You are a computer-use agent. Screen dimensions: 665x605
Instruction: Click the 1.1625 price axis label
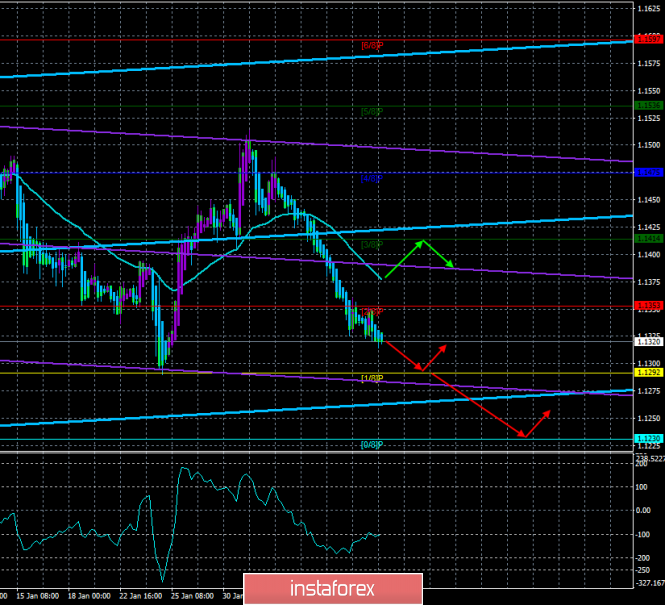click(648, 9)
